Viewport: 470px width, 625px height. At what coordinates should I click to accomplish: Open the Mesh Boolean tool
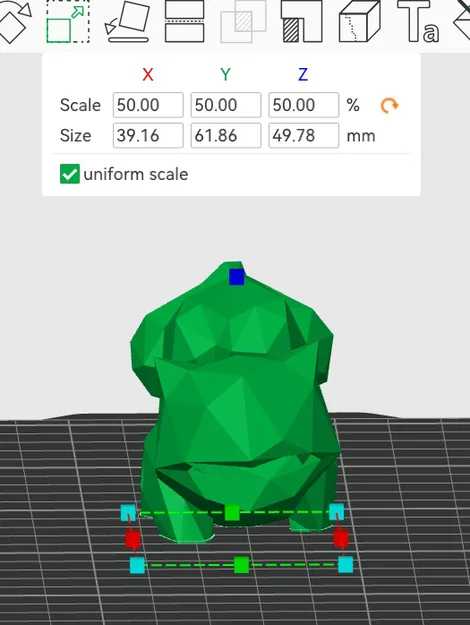pyautogui.click(x=243, y=21)
